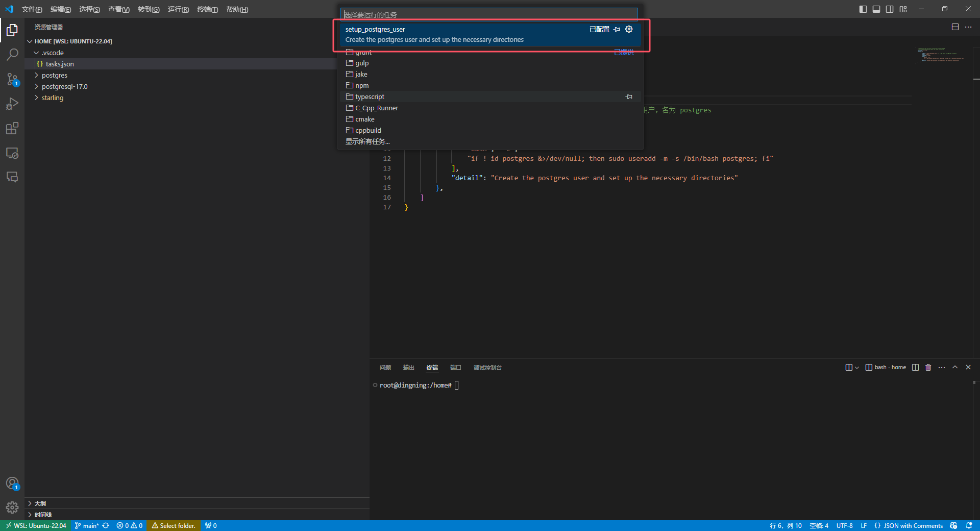Open Customize Layout toggle in title bar
980x531 pixels.
tap(903, 9)
